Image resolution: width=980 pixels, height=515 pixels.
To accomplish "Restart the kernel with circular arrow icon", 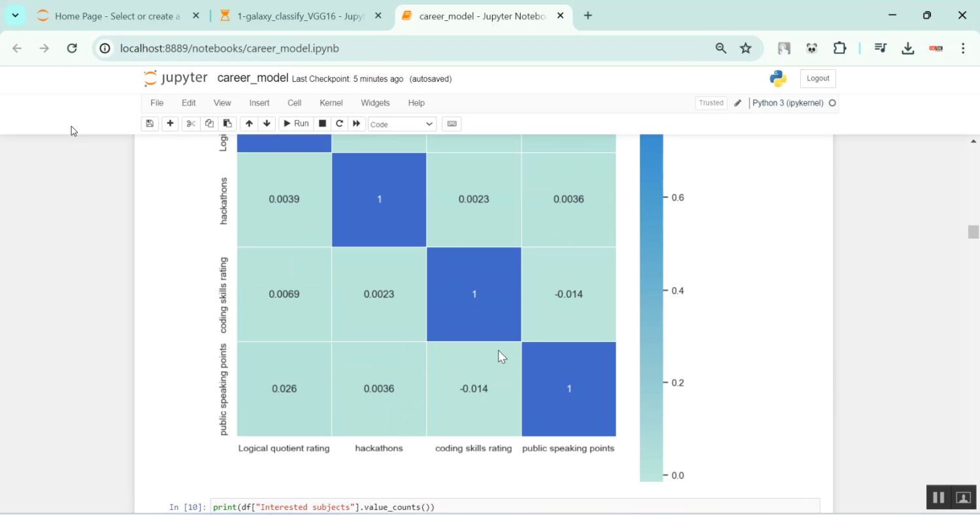I will [339, 124].
